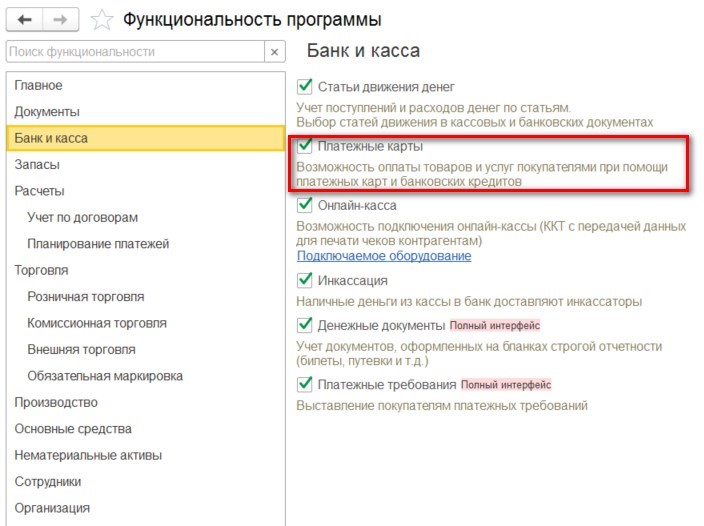Focus the 'Поиск функциональности' search field

[x=135, y=52]
